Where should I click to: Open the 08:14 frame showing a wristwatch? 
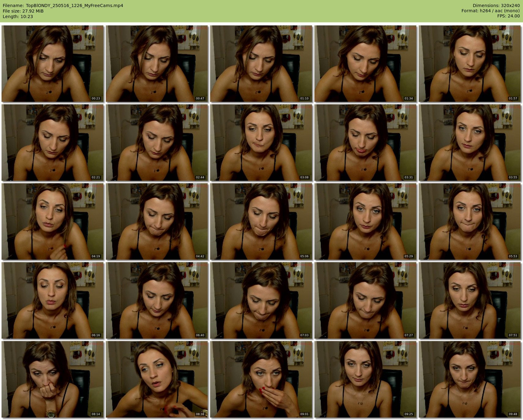click(x=53, y=379)
